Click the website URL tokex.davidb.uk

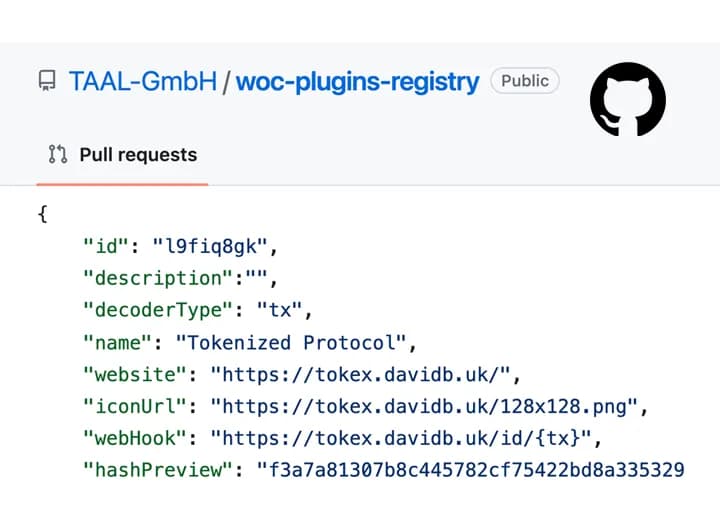pyautogui.click(x=360, y=374)
